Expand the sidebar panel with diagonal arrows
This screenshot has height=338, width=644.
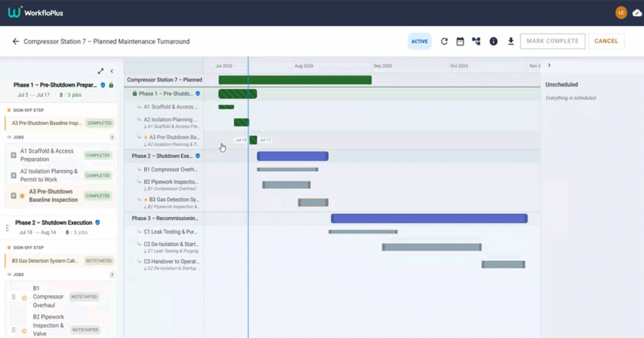pos(101,71)
